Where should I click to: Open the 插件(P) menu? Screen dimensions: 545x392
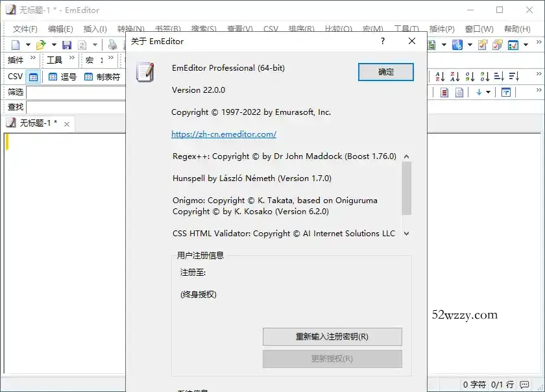tap(442, 29)
